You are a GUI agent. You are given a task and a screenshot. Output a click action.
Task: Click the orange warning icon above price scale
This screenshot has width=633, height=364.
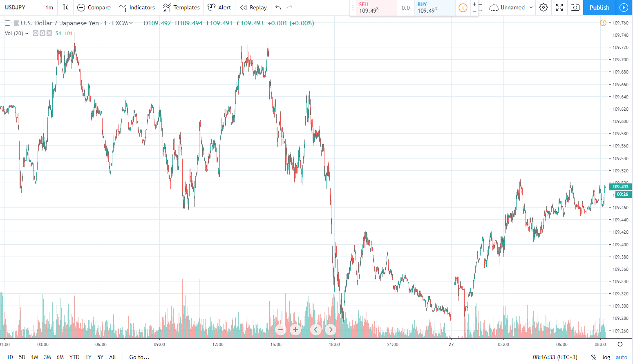click(x=603, y=23)
